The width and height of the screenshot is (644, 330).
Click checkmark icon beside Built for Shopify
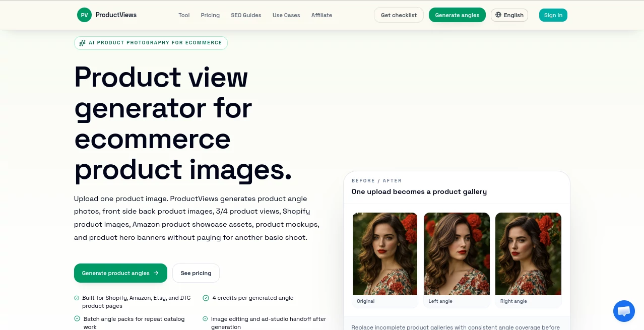77,298
